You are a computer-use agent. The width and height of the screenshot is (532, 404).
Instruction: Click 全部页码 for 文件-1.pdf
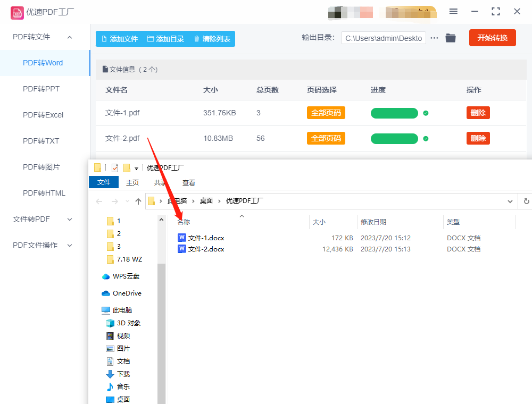pos(326,113)
